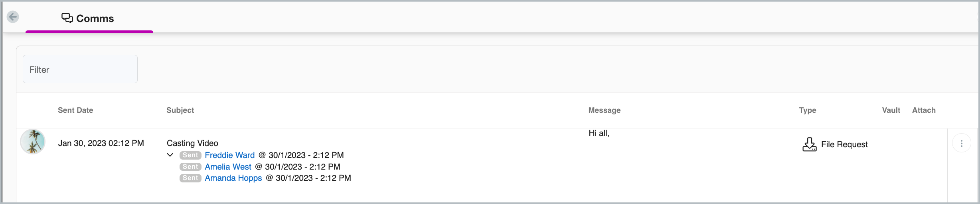
Task: Click the palm tree avatar thumbnail
Action: coord(33,142)
